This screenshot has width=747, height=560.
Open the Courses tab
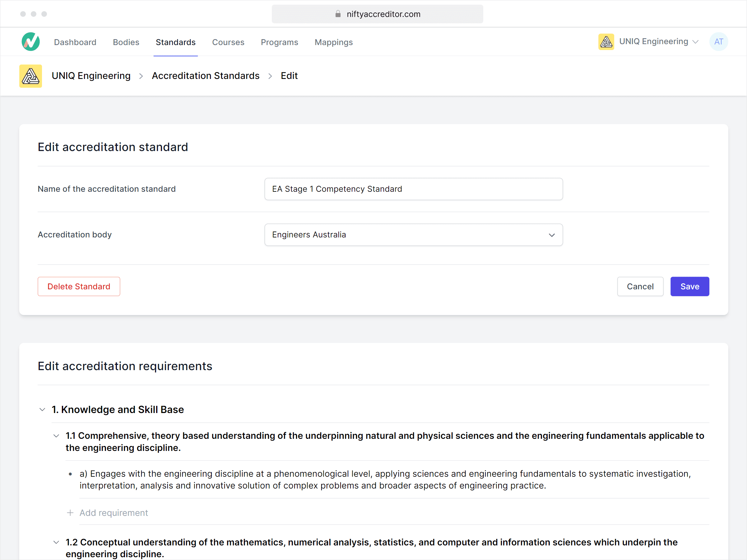point(228,42)
